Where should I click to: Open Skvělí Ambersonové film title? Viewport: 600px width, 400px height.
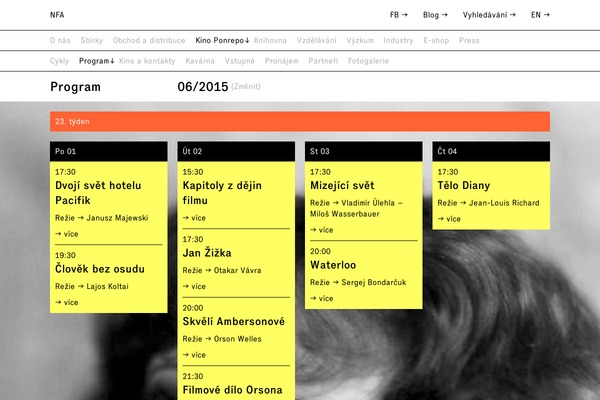(233, 321)
